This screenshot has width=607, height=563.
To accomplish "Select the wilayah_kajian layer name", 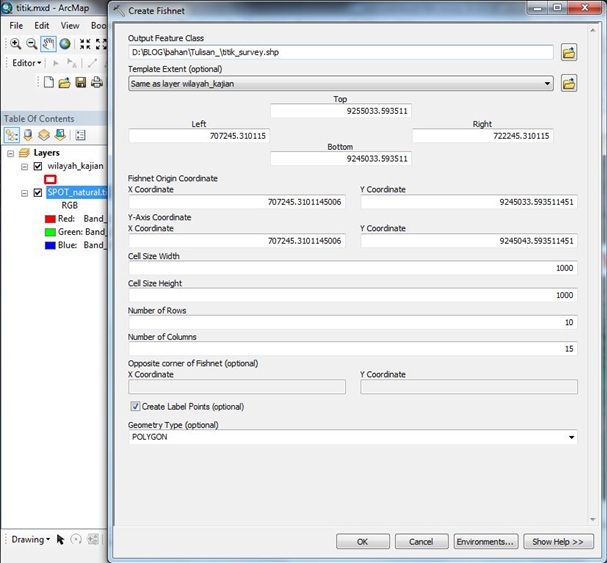I will pos(75,166).
